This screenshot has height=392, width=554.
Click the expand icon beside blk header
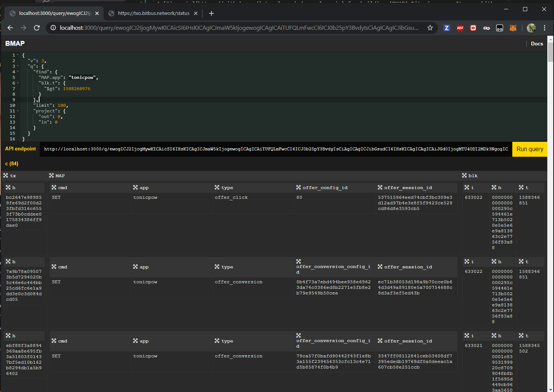[x=464, y=175]
